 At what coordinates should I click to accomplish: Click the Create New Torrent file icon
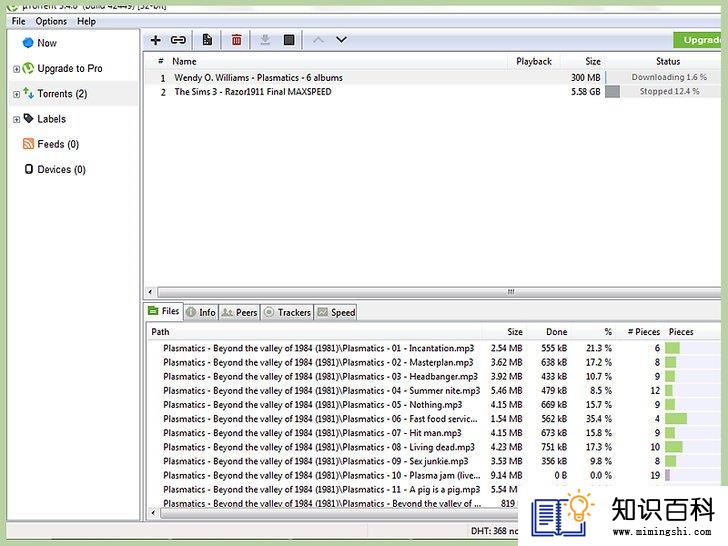pyautogui.click(x=207, y=40)
